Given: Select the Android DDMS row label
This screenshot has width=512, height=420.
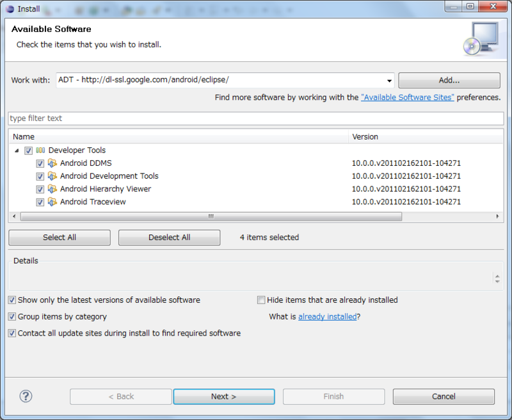Looking at the screenshot, I should click(x=86, y=163).
